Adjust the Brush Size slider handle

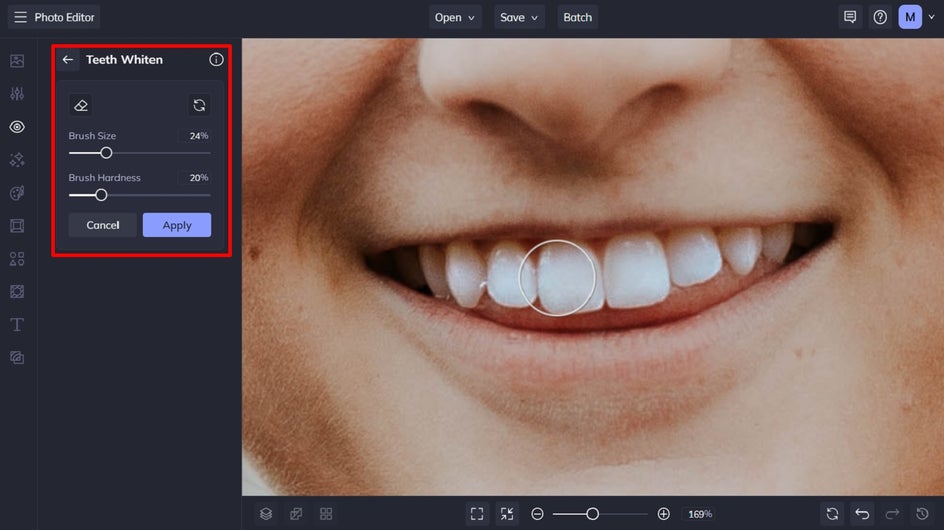point(106,153)
